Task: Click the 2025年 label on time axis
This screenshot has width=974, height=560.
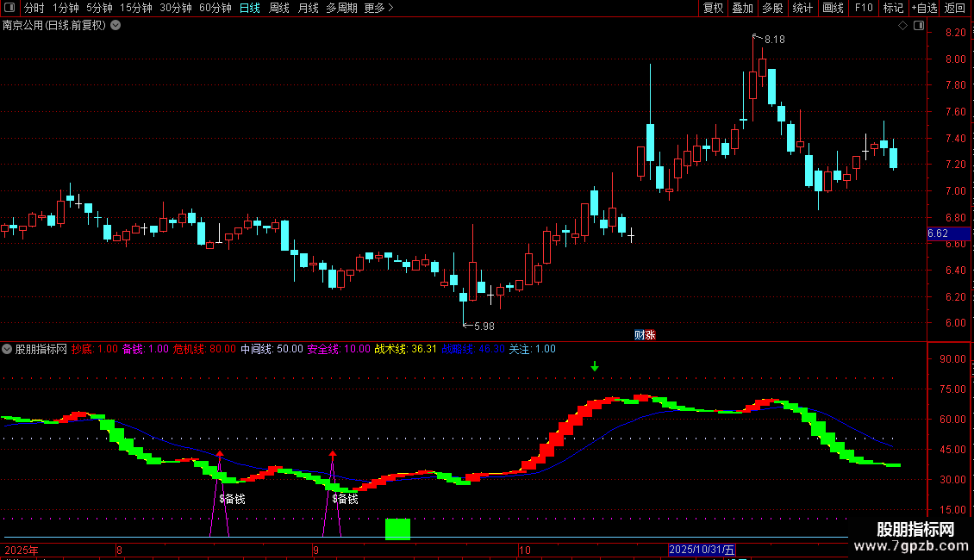Action: [x=22, y=550]
